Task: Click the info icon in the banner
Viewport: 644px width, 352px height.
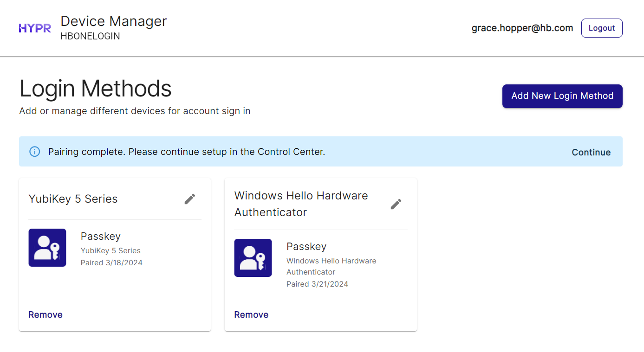Action: click(x=35, y=152)
